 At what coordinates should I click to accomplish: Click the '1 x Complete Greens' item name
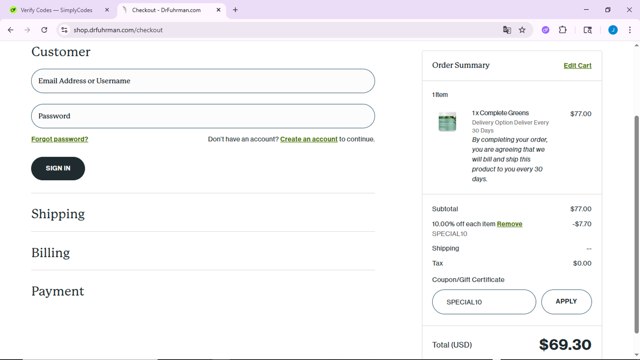pos(500,113)
